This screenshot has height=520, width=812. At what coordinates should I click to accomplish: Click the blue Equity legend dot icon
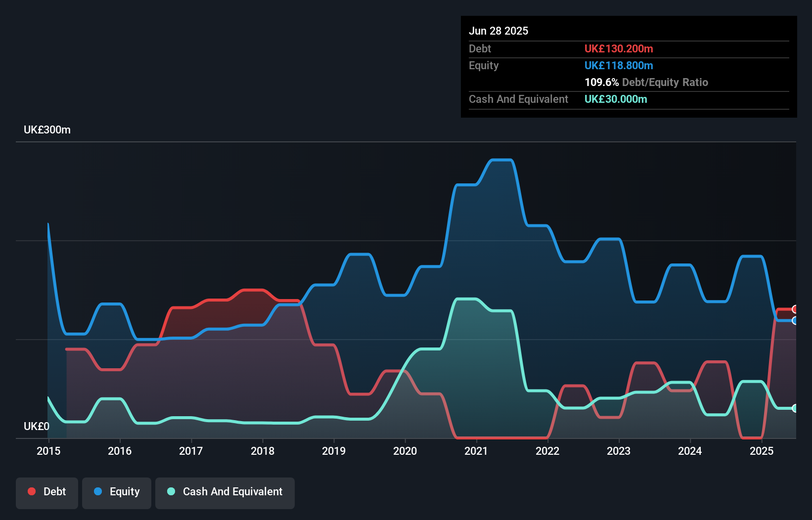click(99, 491)
